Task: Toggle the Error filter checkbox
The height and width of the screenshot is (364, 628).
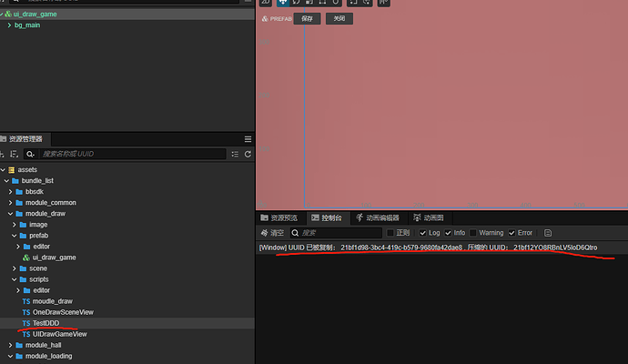Action: [512, 233]
